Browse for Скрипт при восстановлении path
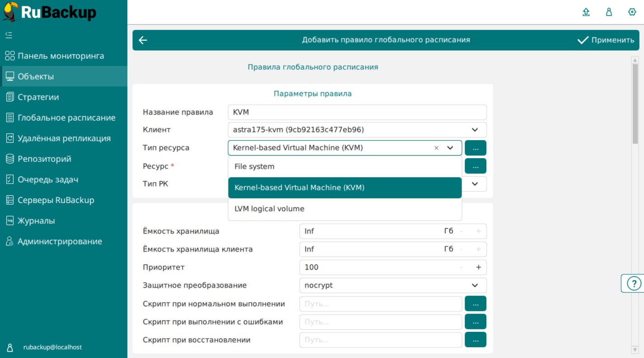The width and height of the screenshot is (644, 358). click(x=475, y=339)
